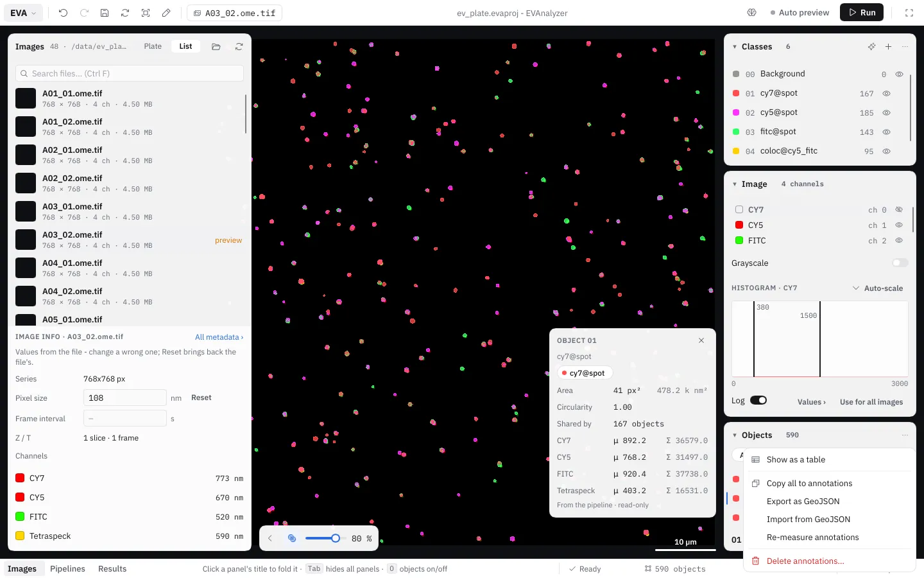Open the Auto-scale dropdown

[x=877, y=288]
